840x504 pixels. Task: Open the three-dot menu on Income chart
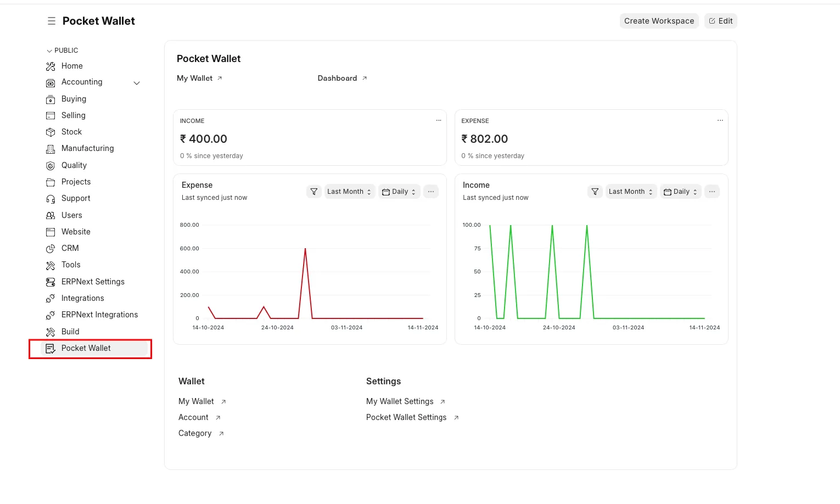(712, 192)
